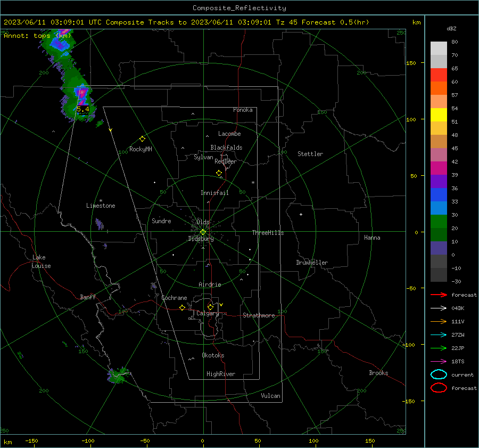Click the cyan 27ZW arrow icon
Viewport: 479px width, 448px height.
pos(439,335)
